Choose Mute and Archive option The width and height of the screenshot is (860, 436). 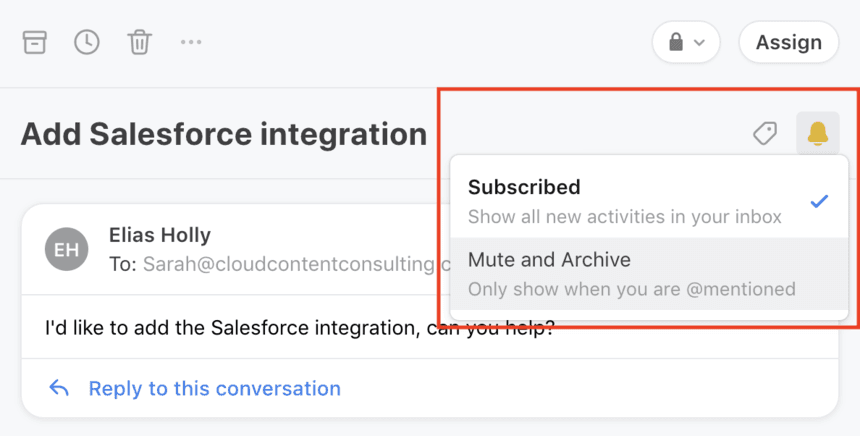[x=649, y=274]
